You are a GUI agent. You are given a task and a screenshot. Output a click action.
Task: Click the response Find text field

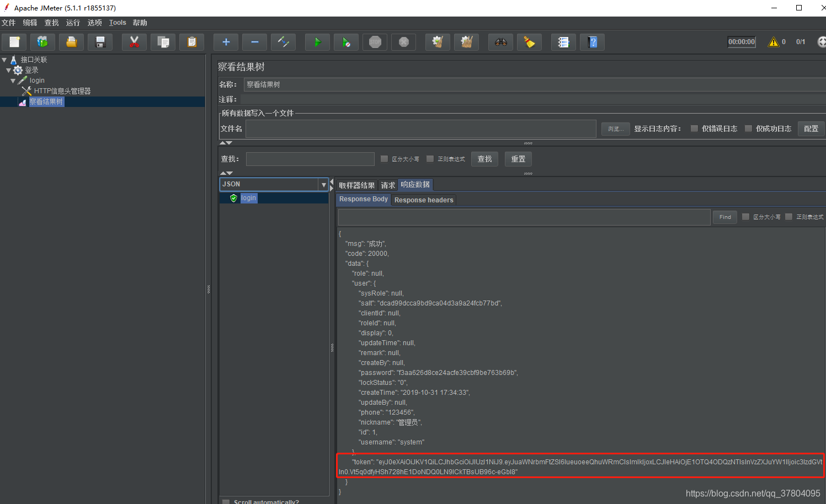click(x=524, y=217)
